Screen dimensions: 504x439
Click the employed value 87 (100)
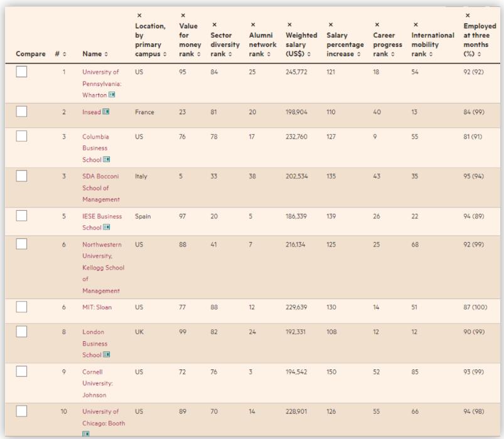(475, 307)
